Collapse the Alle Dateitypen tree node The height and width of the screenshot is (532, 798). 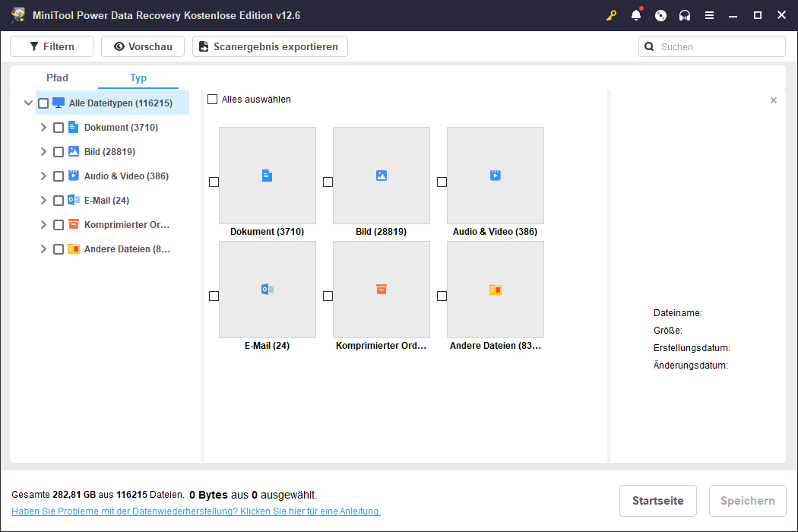[x=28, y=103]
